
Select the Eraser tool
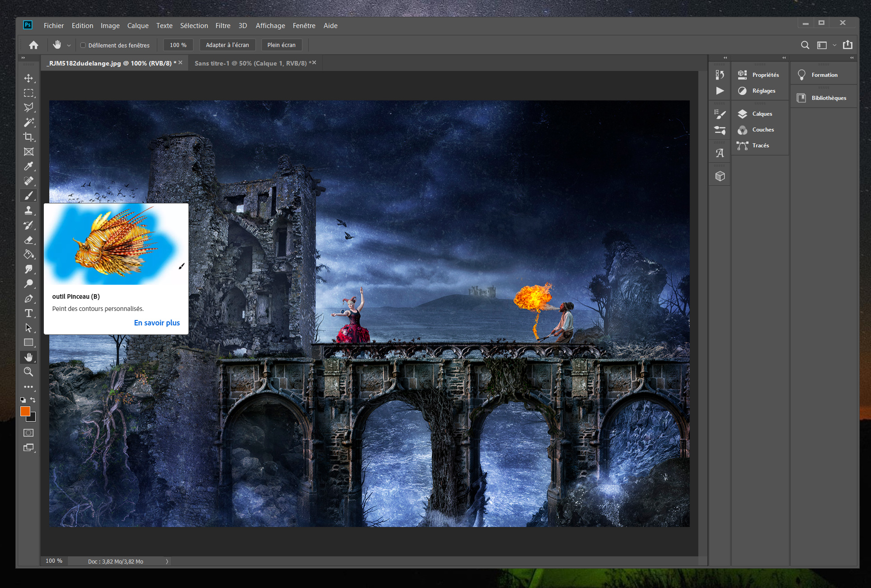[x=28, y=240]
